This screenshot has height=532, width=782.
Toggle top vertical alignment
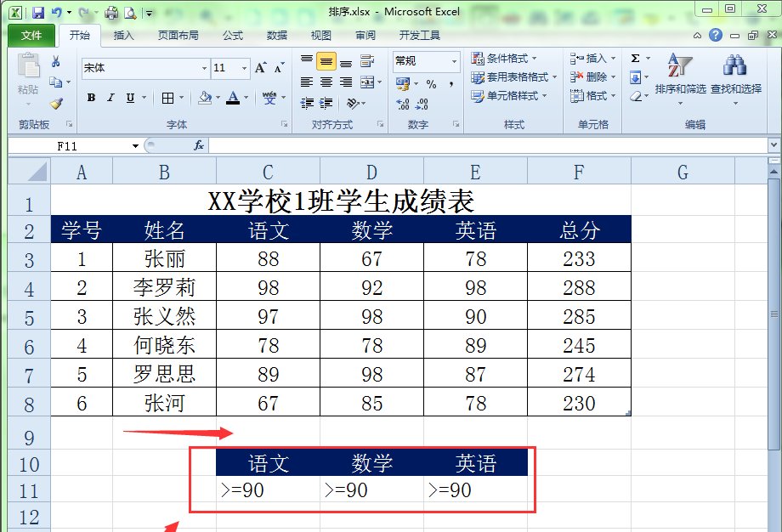tap(307, 61)
